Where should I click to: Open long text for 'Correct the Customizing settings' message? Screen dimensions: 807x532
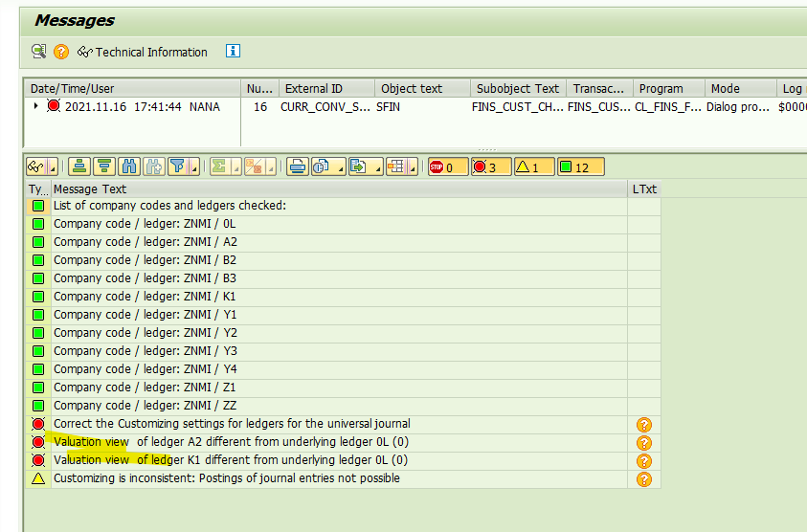coord(643,424)
